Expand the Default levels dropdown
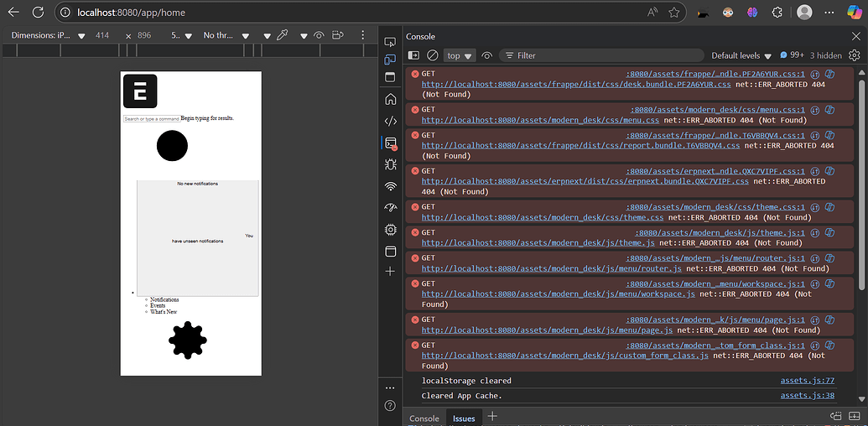The width and height of the screenshot is (868, 426). 741,55
